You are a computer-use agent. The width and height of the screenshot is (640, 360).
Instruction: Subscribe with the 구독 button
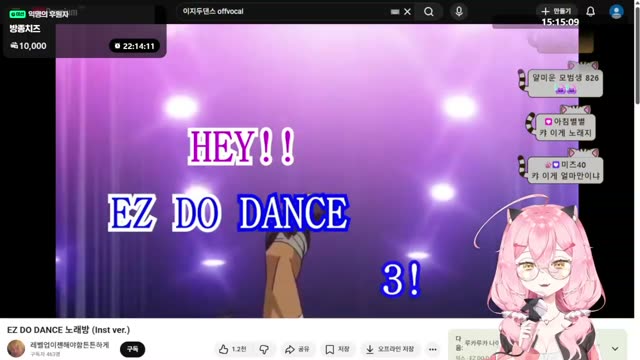point(132,349)
